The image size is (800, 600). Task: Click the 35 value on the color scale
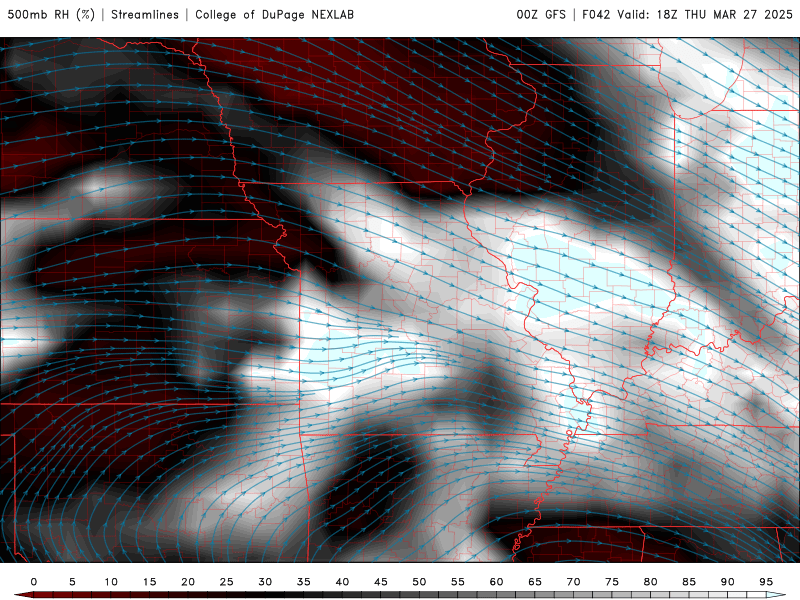[304, 582]
